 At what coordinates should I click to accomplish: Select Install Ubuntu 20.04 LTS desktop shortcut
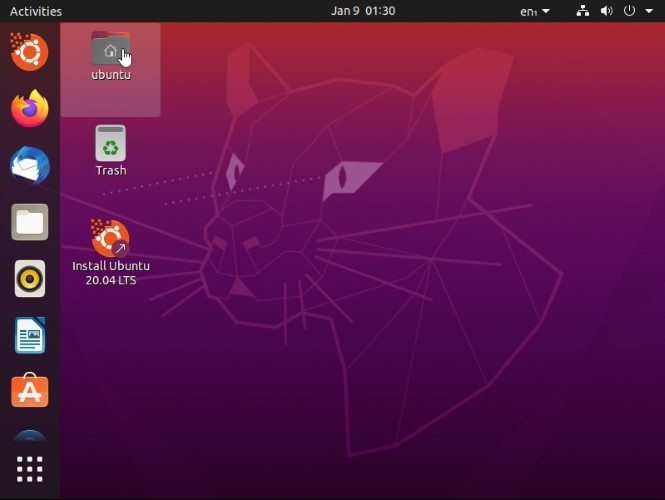(x=110, y=238)
